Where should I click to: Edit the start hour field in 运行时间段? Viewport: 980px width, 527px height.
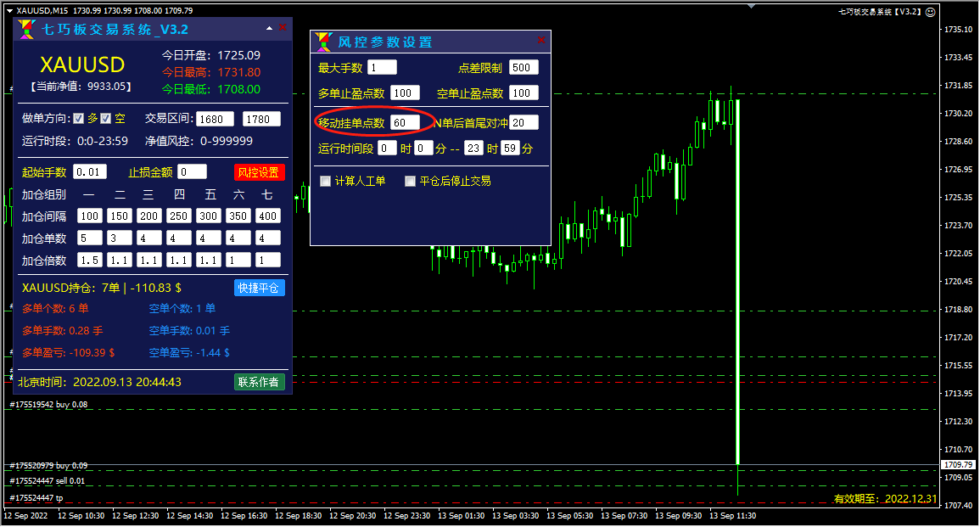387,149
